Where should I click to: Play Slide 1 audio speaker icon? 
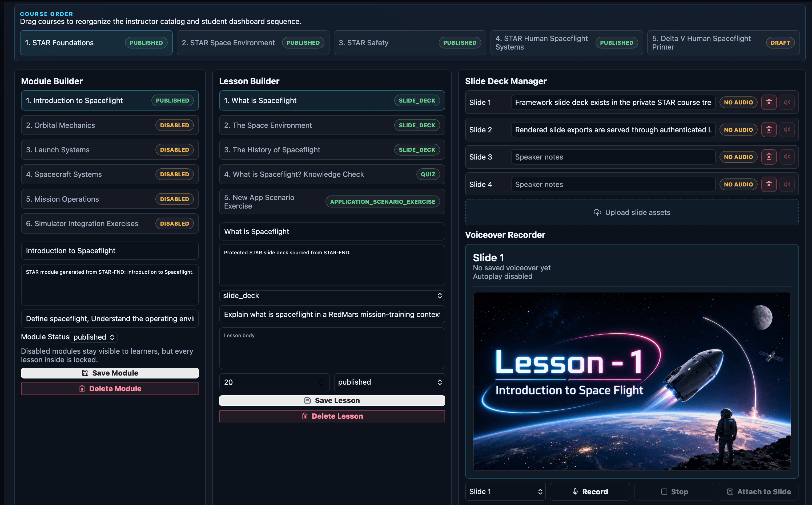pyautogui.click(x=787, y=102)
